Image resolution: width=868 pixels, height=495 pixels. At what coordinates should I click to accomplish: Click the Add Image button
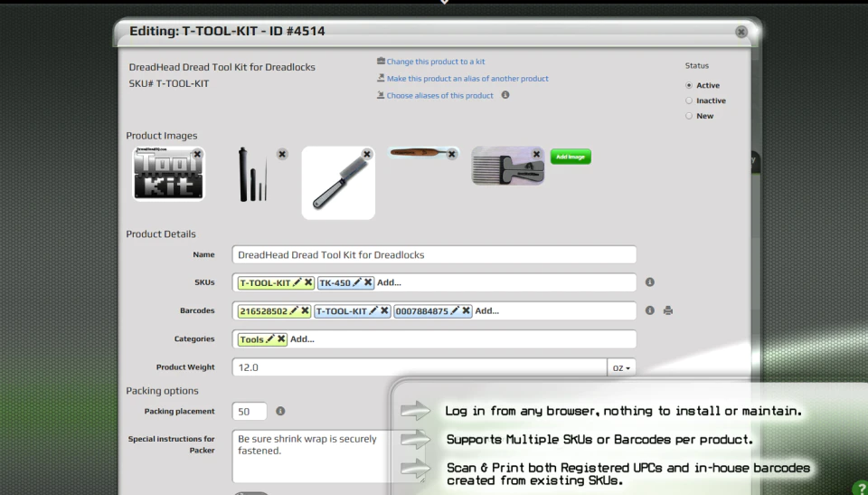[571, 157]
